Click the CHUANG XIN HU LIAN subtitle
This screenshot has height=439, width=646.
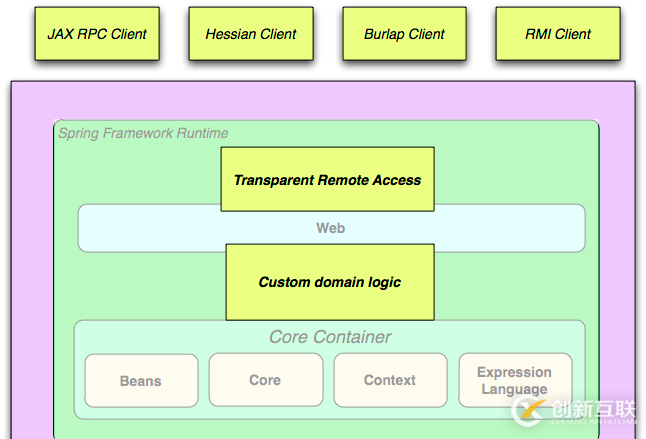(589, 423)
